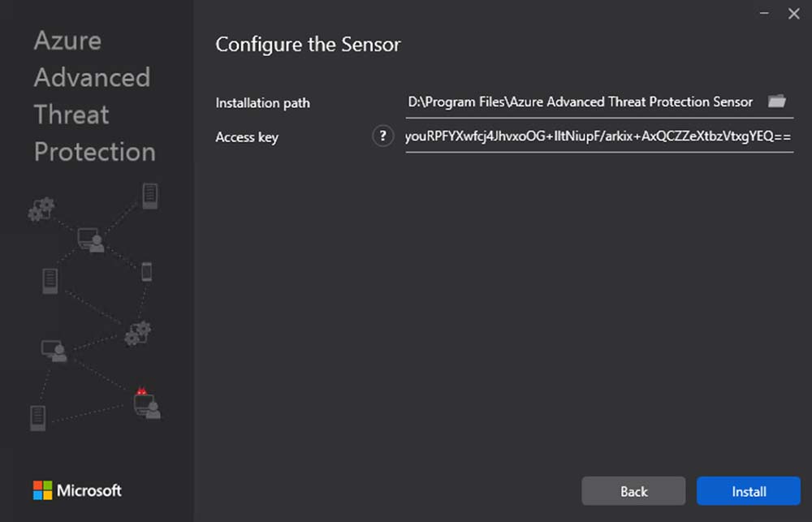Click the Configure the Sensor heading
The height and width of the screenshot is (522, 812).
[308, 45]
